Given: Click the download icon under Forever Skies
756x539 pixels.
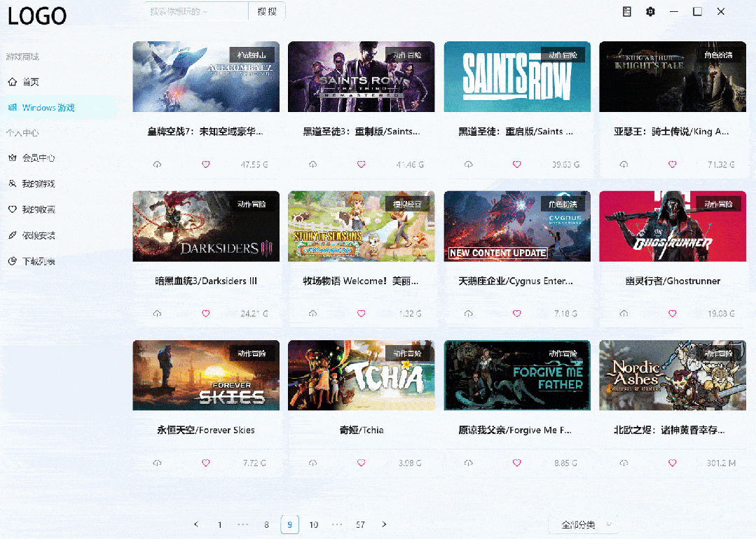Looking at the screenshot, I should (157, 463).
